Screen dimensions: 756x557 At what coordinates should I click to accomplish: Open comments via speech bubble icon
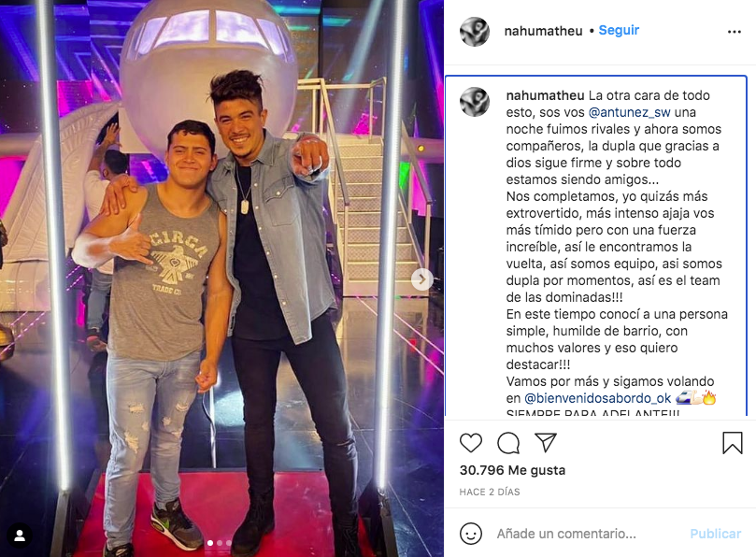508,443
